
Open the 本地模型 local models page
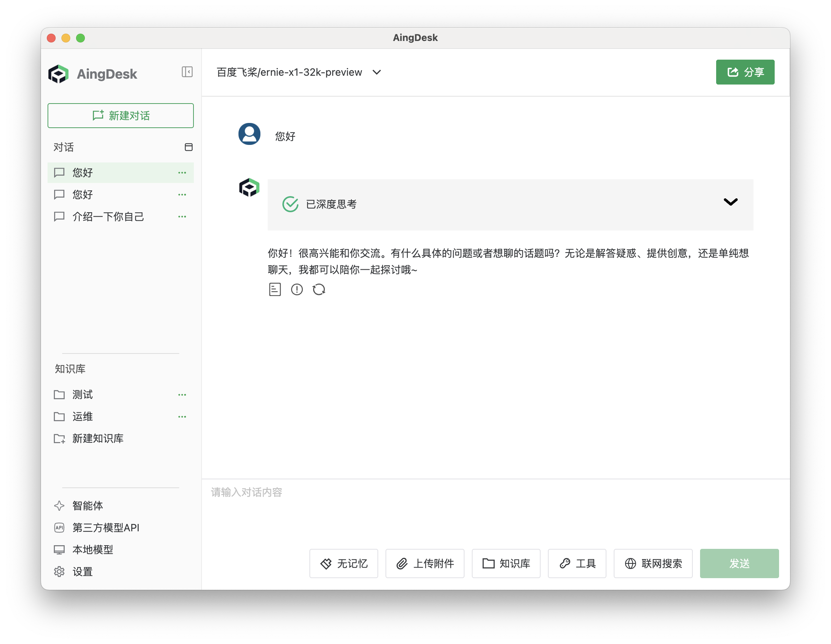[92, 549]
